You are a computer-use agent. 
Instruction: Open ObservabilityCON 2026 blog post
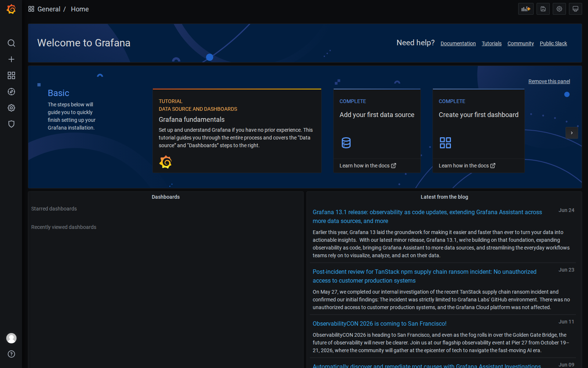380,323
